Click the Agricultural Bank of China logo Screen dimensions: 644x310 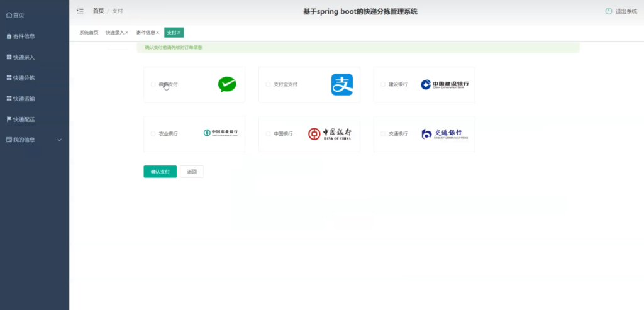click(221, 133)
